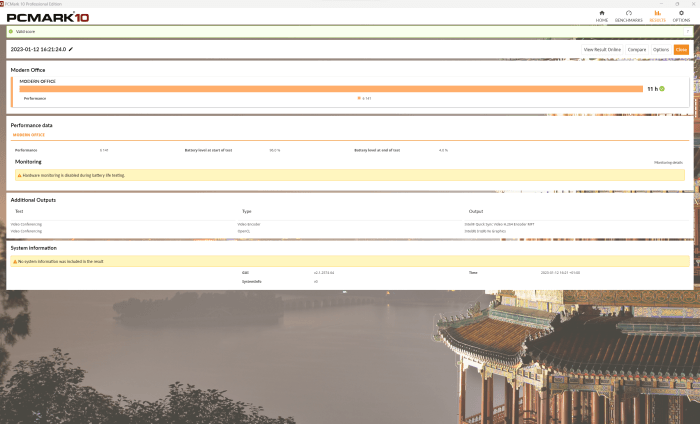The image size is (700, 424).
Task: Open Monitoring details link
Action: coord(668,162)
